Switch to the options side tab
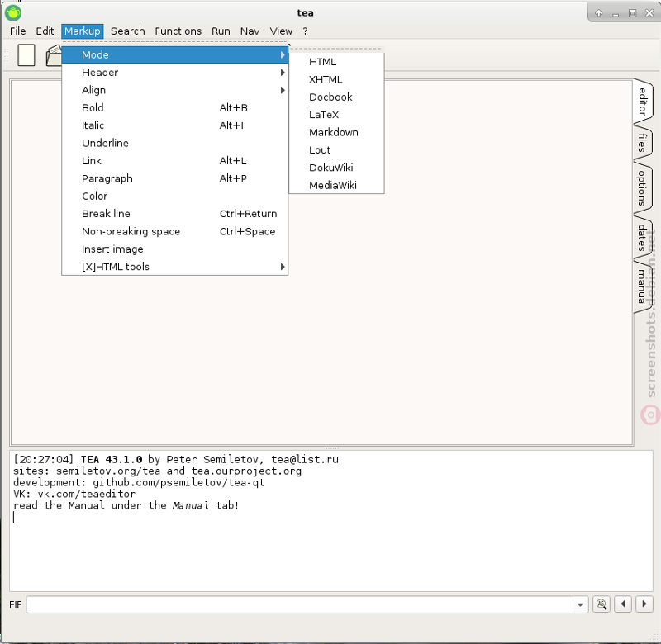Screen dimensions: 661x644 click(643, 188)
